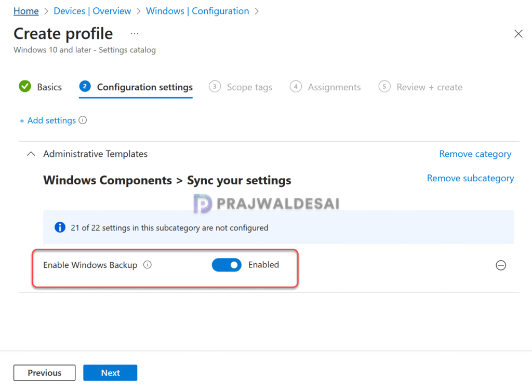This screenshot has width=532, height=392.
Task: Remove the Enable Windows Backup setting
Action: 501,265
